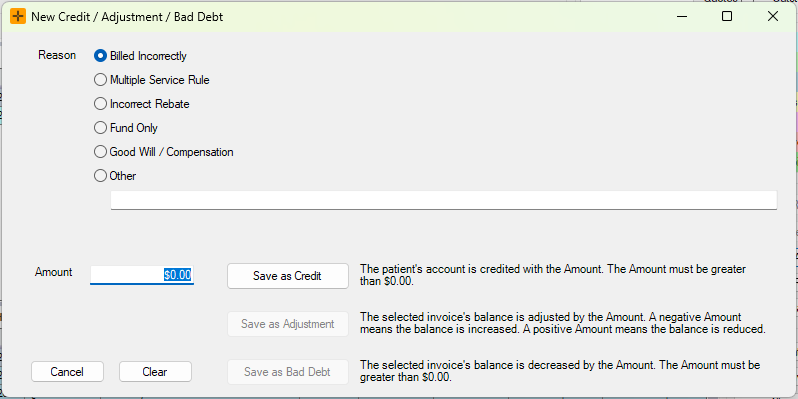The width and height of the screenshot is (798, 399).
Task: Pick the Fund Only reason
Action: pyautogui.click(x=126, y=128)
